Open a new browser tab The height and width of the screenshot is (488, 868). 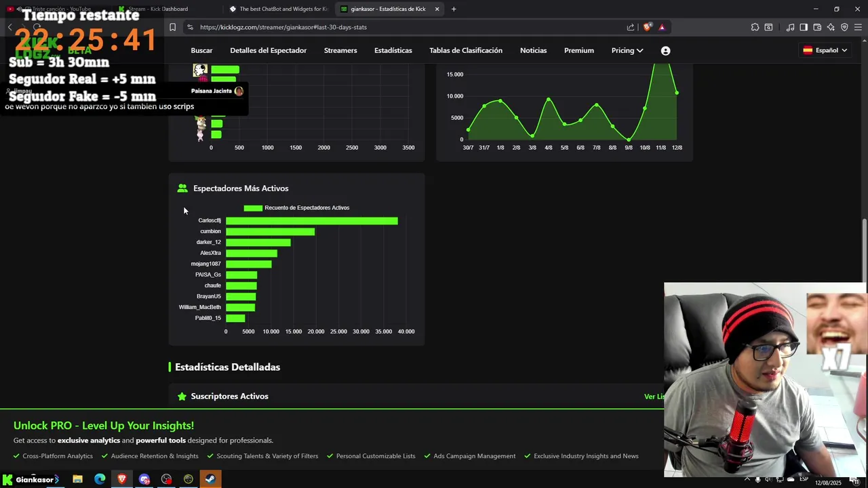coord(454,9)
